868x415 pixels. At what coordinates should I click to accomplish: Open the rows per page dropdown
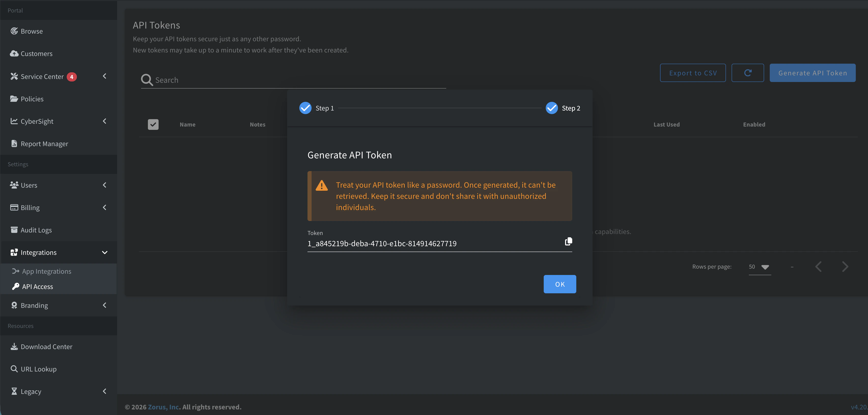[x=760, y=267]
